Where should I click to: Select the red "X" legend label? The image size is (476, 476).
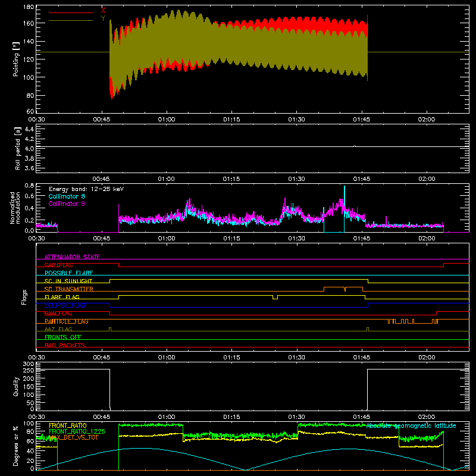point(103,11)
